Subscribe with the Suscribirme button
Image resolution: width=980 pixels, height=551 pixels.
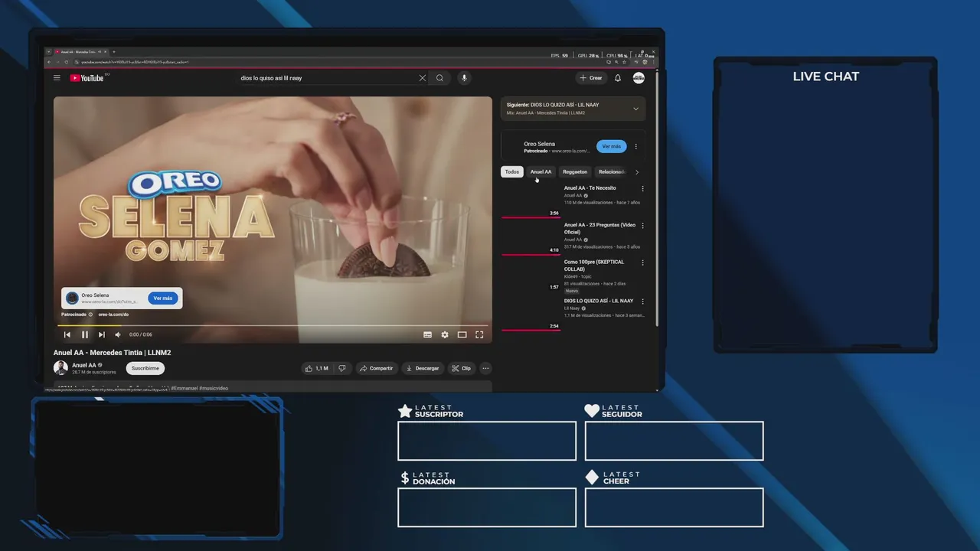(x=145, y=368)
